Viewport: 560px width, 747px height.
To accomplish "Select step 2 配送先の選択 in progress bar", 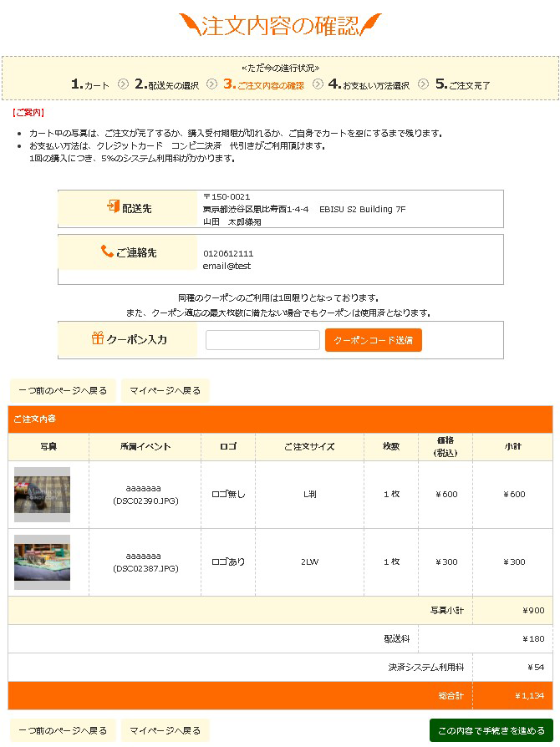I will [167, 84].
